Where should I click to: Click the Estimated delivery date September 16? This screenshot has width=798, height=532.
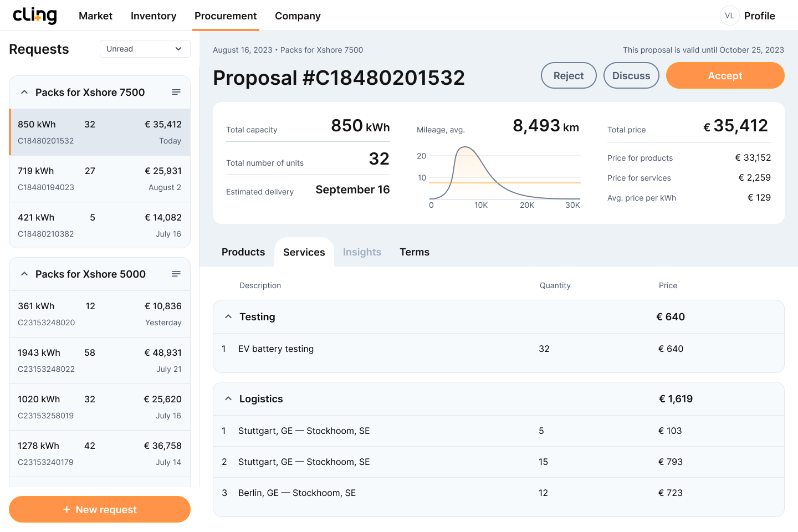click(x=353, y=190)
